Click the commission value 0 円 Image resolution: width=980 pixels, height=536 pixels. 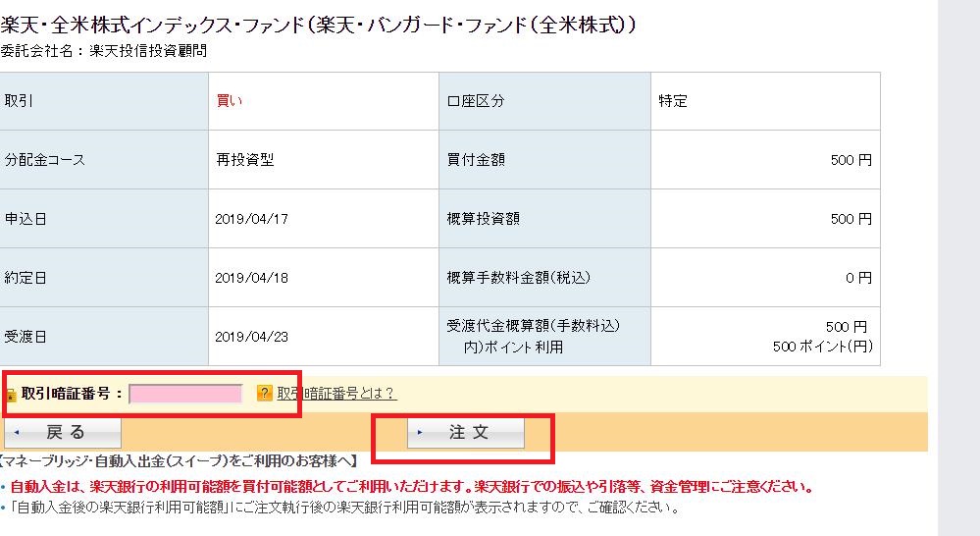tap(858, 278)
